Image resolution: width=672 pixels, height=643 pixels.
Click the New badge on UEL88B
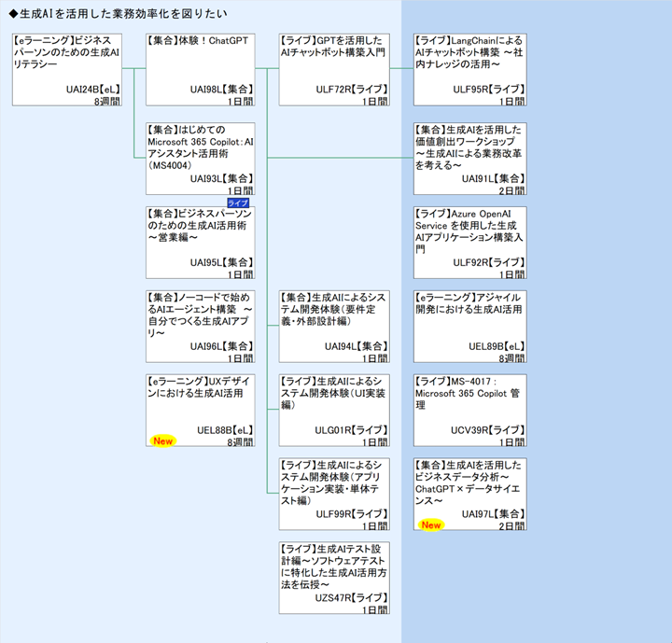pos(162,441)
